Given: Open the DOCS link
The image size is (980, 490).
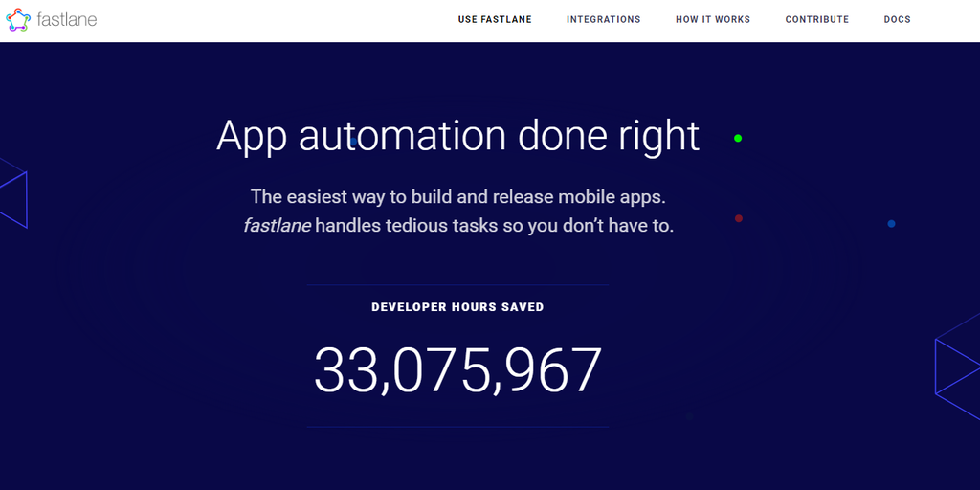Looking at the screenshot, I should [898, 19].
